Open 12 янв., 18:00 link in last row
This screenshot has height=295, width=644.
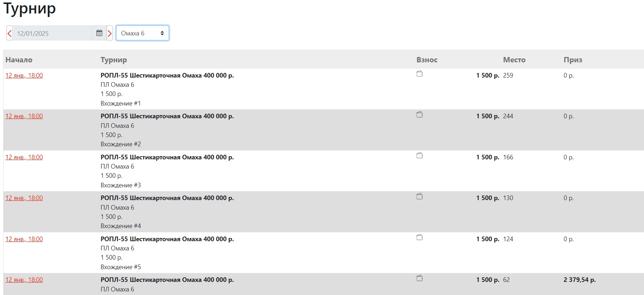click(x=24, y=280)
